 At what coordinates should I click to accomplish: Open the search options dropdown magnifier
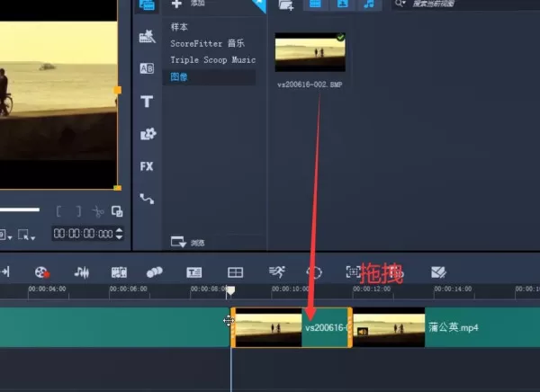click(400, 4)
